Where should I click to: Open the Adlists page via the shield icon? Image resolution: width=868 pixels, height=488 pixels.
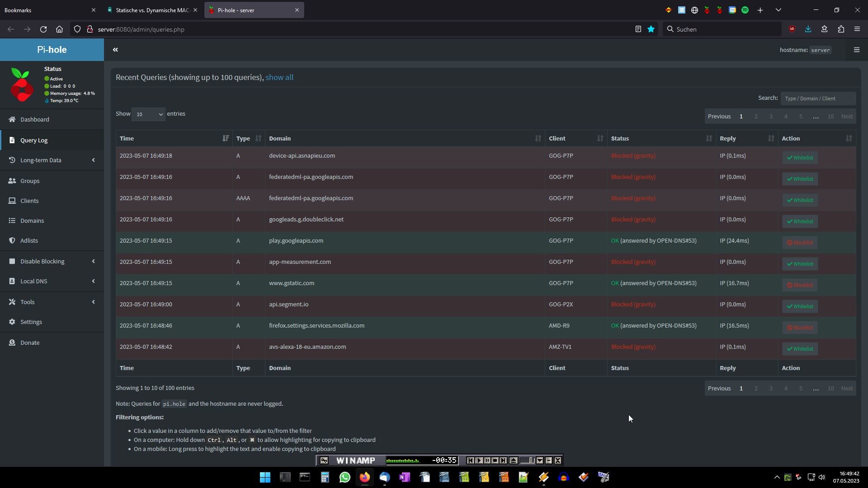[12, 240]
